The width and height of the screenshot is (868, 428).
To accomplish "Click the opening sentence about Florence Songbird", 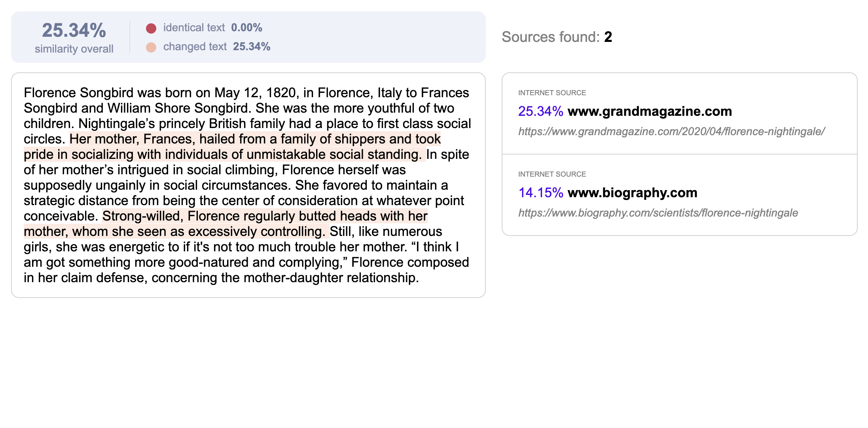I will point(246,100).
